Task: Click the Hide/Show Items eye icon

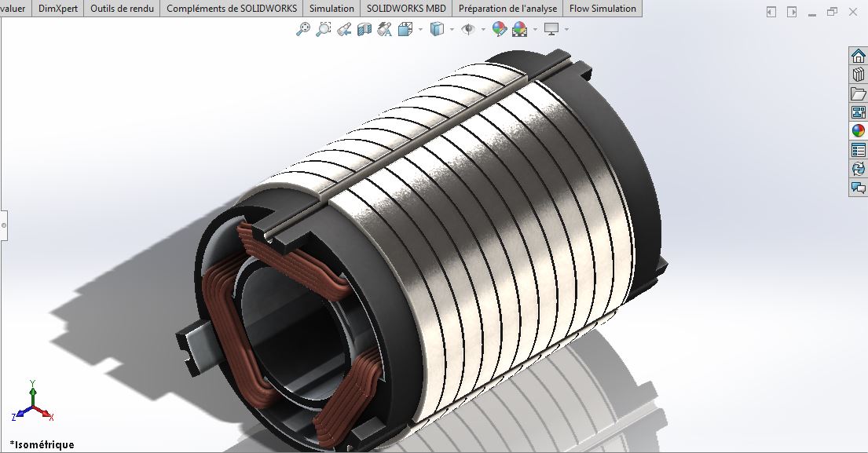Action: 468,29
